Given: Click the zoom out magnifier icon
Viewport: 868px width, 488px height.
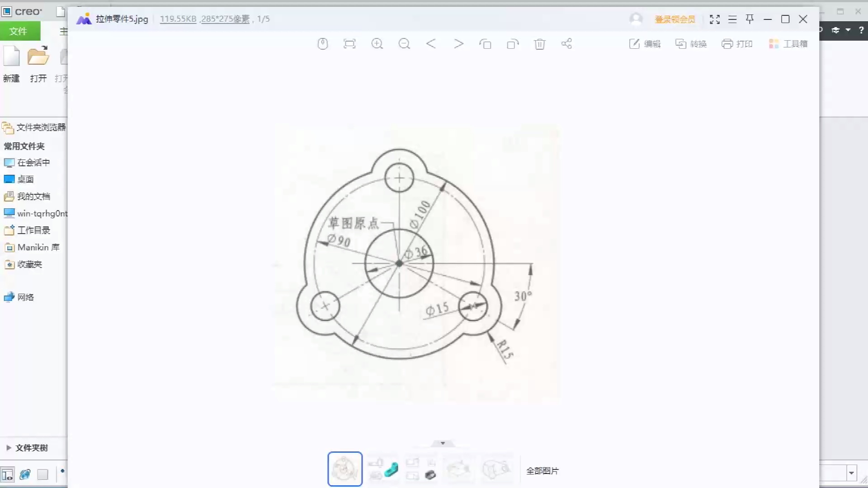Looking at the screenshot, I should pos(404,44).
